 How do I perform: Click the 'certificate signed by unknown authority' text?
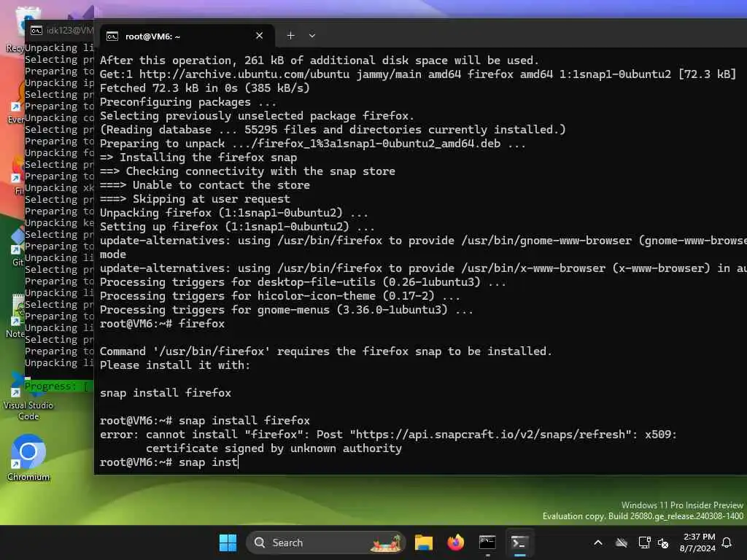(x=274, y=448)
